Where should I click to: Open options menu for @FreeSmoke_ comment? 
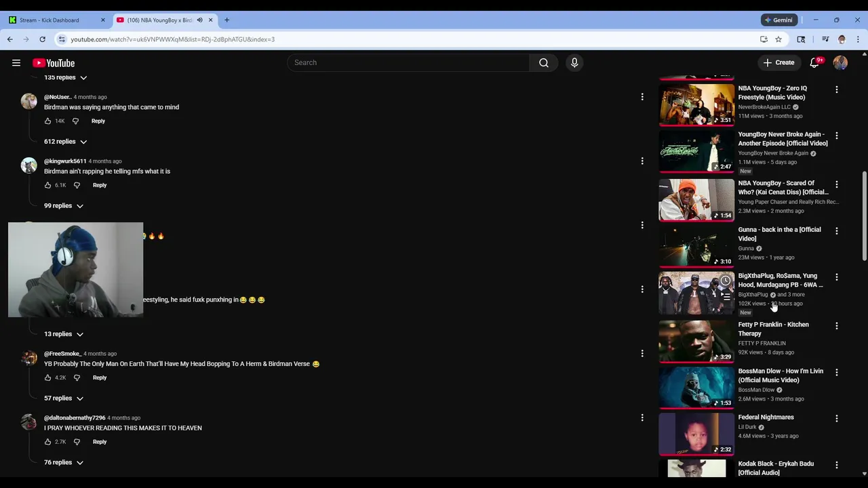pyautogui.click(x=642, y=354)
